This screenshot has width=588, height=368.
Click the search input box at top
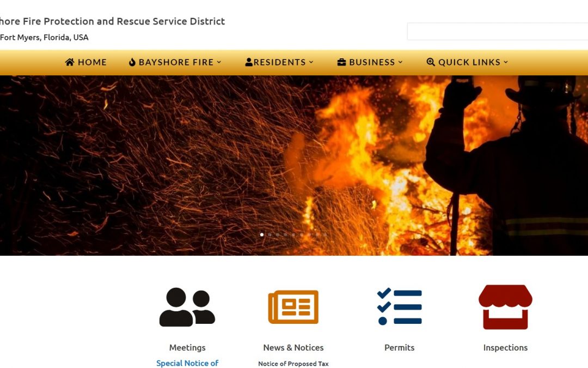point(497,32)
